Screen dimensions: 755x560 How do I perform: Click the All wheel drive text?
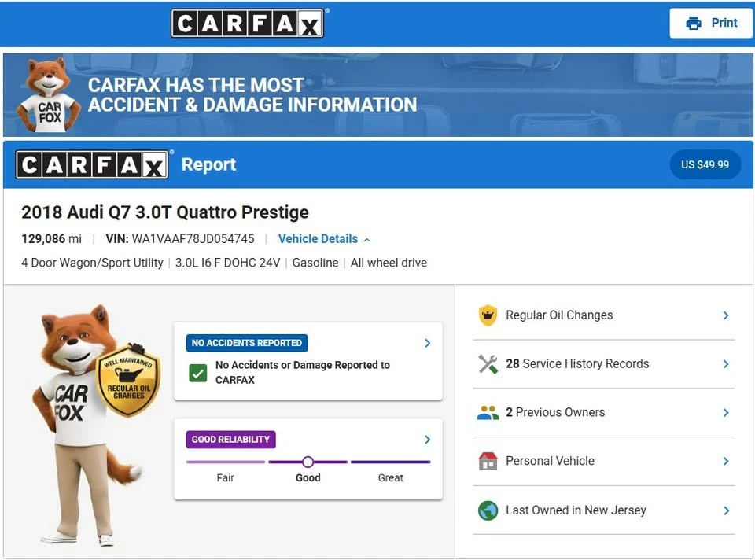[x=389, y=263]
